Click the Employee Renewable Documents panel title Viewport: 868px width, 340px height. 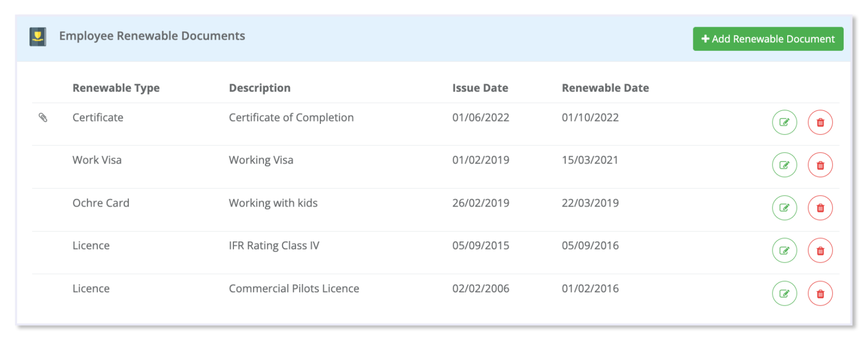(x=152, y=36)
